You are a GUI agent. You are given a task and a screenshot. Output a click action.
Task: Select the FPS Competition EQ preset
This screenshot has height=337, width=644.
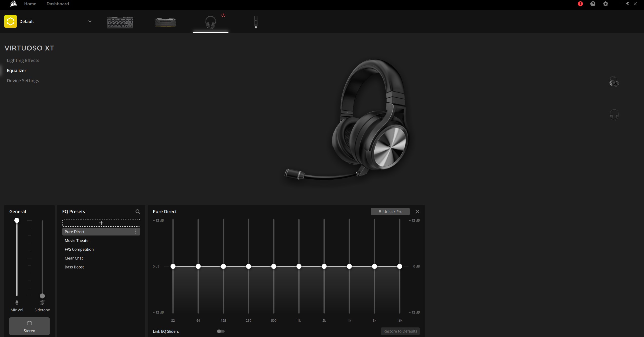[x=79, y=249]
